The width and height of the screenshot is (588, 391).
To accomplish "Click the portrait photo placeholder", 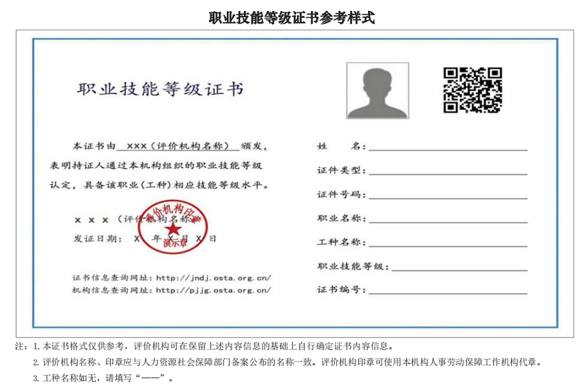I will point(377,91).
